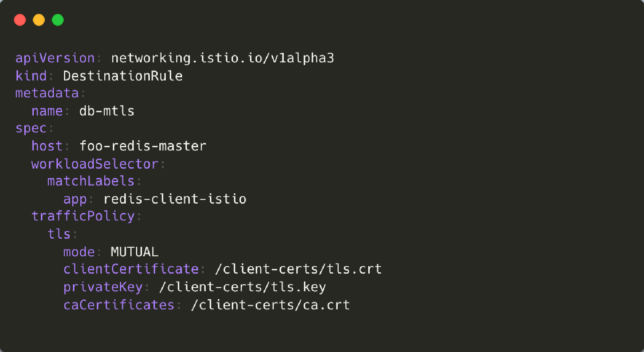Screen dimensions: 644x352
Task: Click the workloadSelector key
Action: tap(95, 164)
